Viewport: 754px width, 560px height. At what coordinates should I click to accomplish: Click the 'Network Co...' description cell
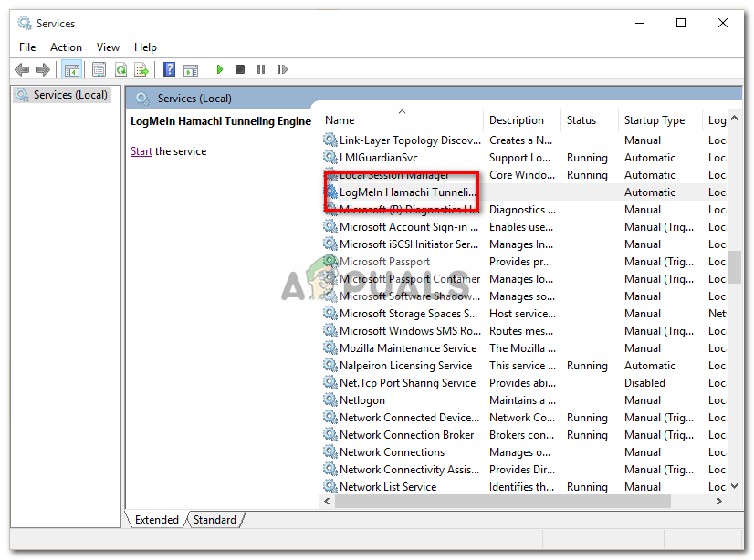[x=522, y=418]
